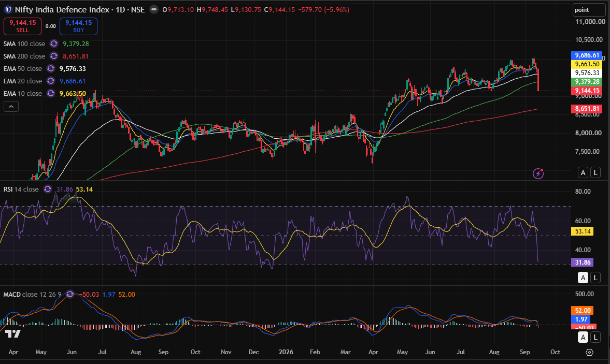This screenshot has height=364, width=610.
Task: Click the 0.00 spread value between SELL and BUY
Action: (51, 26)
